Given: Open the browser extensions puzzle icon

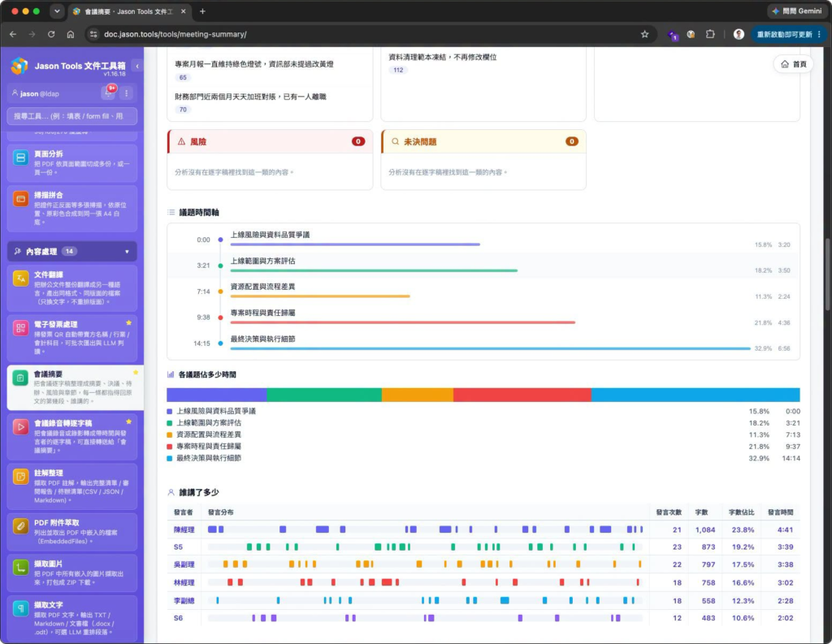Looking at the screenshot, I should 710,34.
